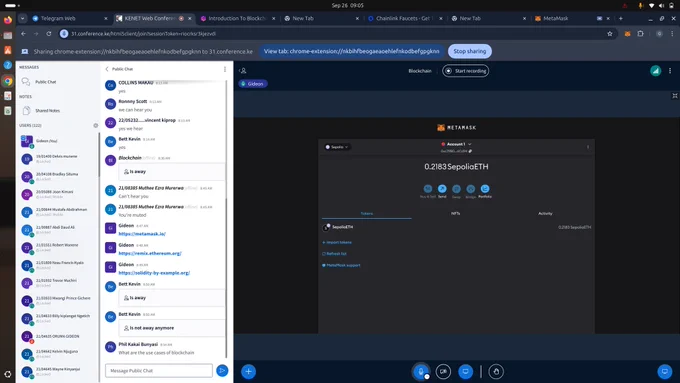Click the MetaMask Portfolio icon
This screenshot has width=680, height=383.
coord(485,189)
